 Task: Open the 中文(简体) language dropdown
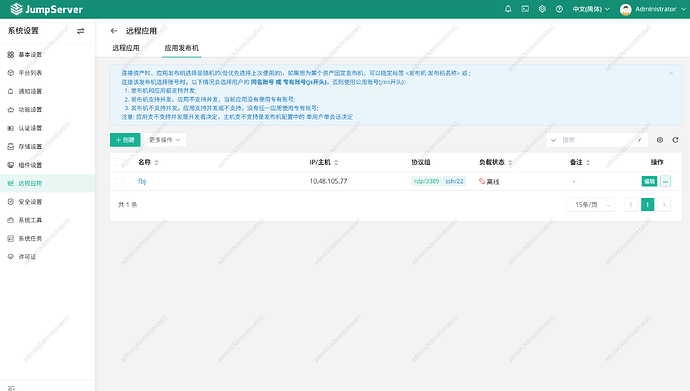[x=591, y=9]
